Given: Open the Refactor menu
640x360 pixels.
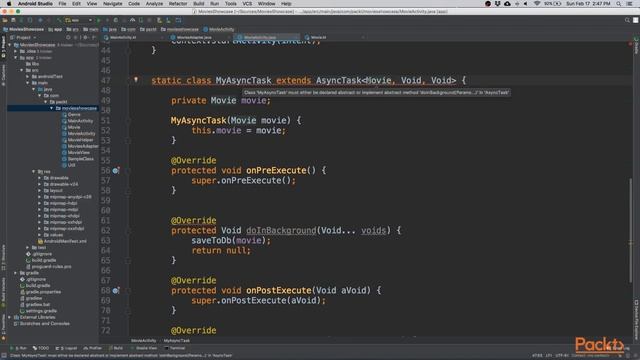Looking at the screenshot, I should pyautogui.click(x=178, y=4).
